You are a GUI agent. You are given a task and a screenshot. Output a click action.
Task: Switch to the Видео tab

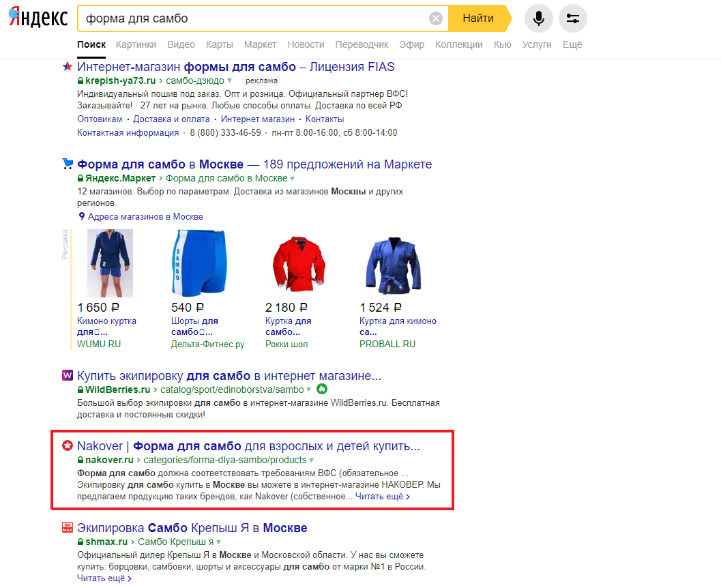click(181, 44)
